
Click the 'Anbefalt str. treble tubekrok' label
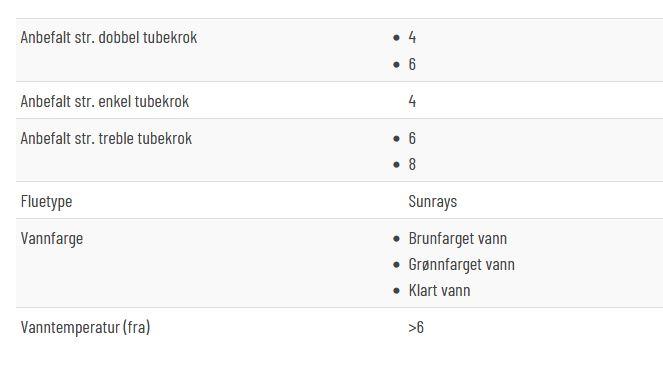pyautogui.click(x=106, y=138)
